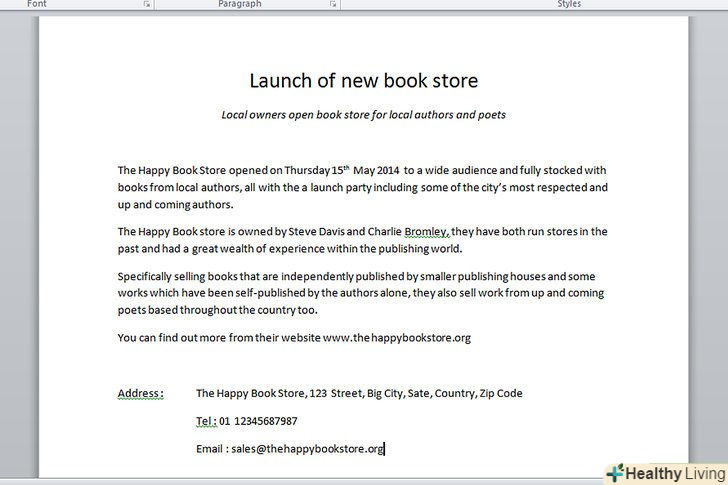Open the Font dialog launcher
The width and height of the screenshot is (728, 485).
point(147,4)
